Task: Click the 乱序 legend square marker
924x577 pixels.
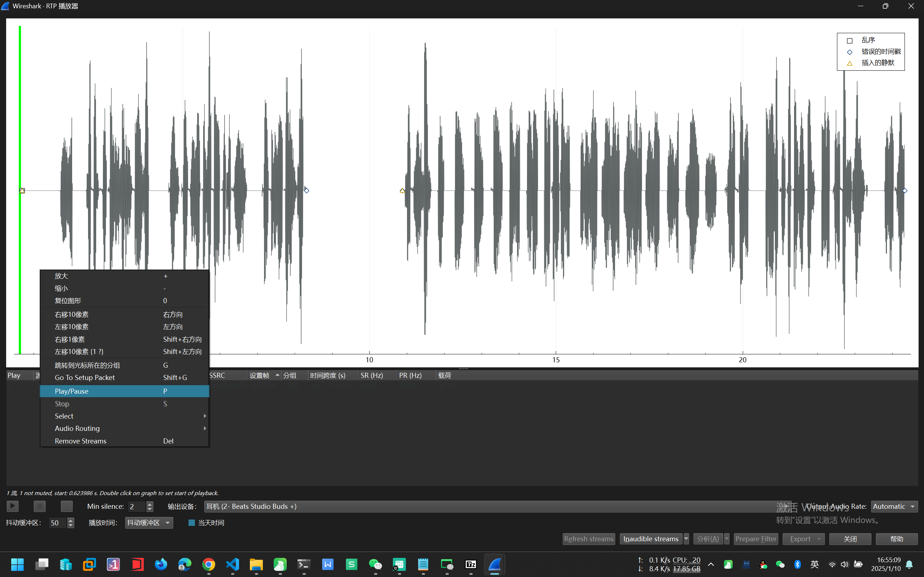Action: pos(850,40)
